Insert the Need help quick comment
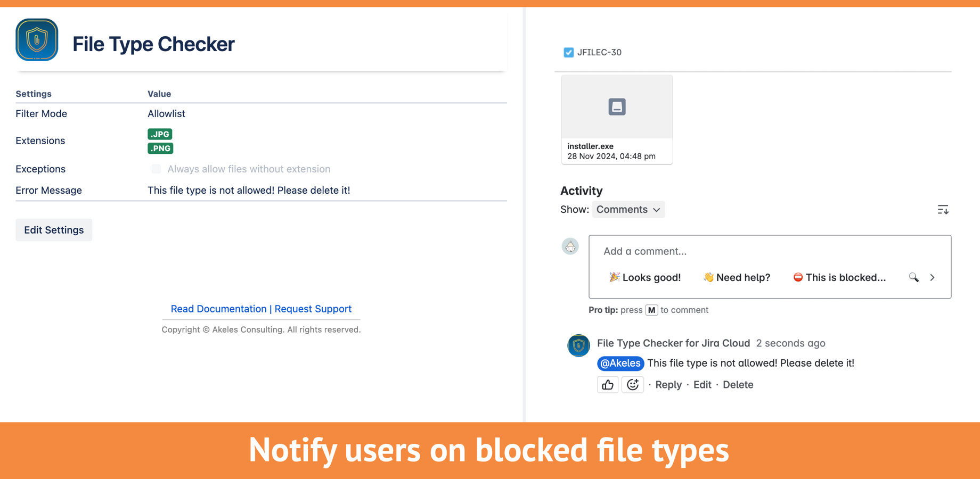The width and height of the screenshot is (980, 479). pyautogui.click(x=736, y=277)
